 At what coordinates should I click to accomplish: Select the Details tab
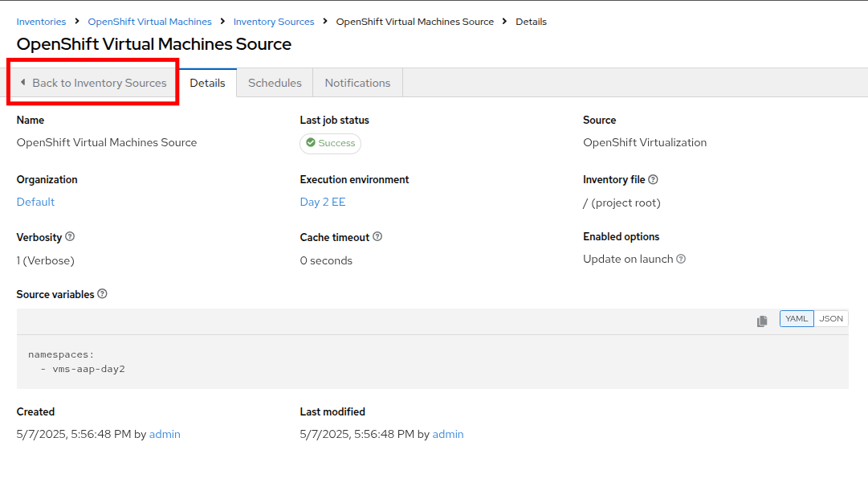tap(207, 83)
